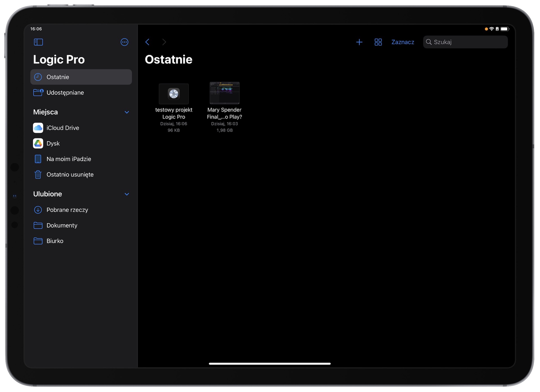540x392 pixels.
Task: Click the download arrow icon
Action: pos(38,210)
